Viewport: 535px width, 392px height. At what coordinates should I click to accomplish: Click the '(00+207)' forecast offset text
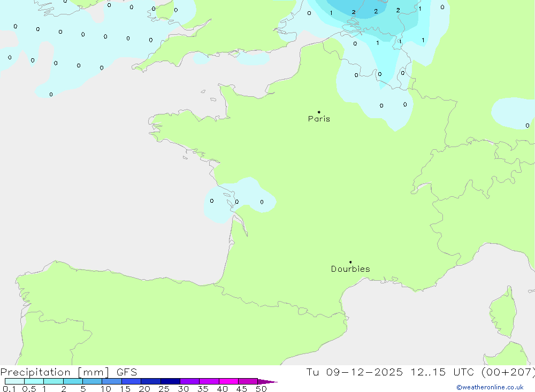(x=508, y=372)
